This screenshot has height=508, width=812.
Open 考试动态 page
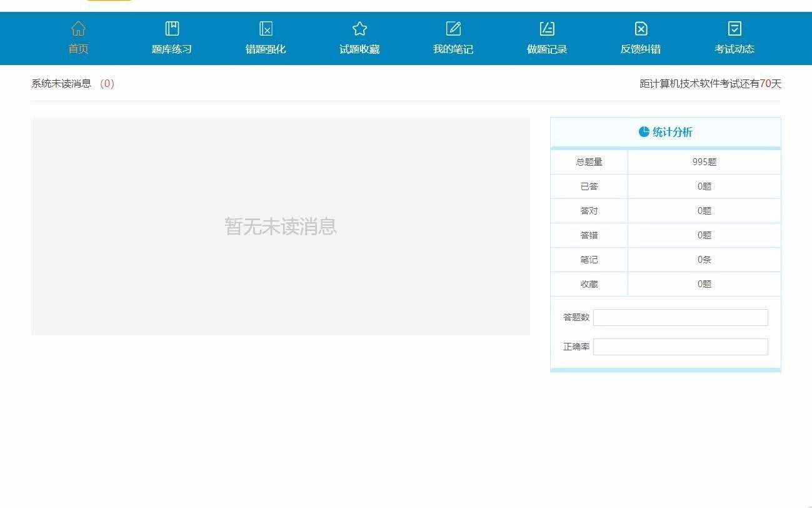click(x=734, y=49)
